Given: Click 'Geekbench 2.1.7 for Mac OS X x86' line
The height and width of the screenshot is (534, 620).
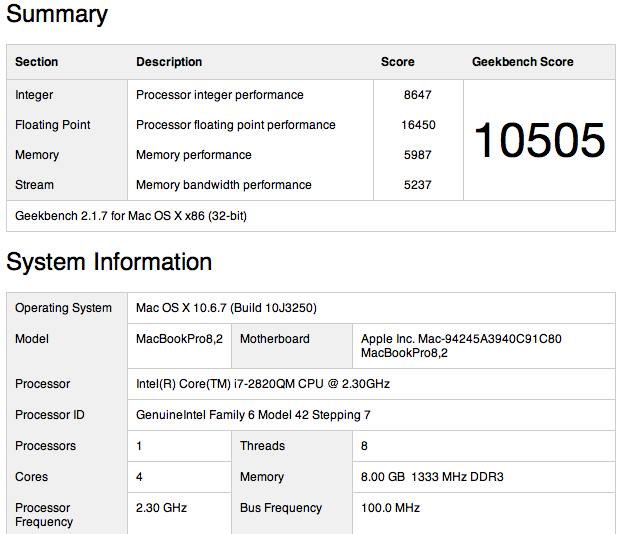Looking at the screenshot, I should 131,216.
